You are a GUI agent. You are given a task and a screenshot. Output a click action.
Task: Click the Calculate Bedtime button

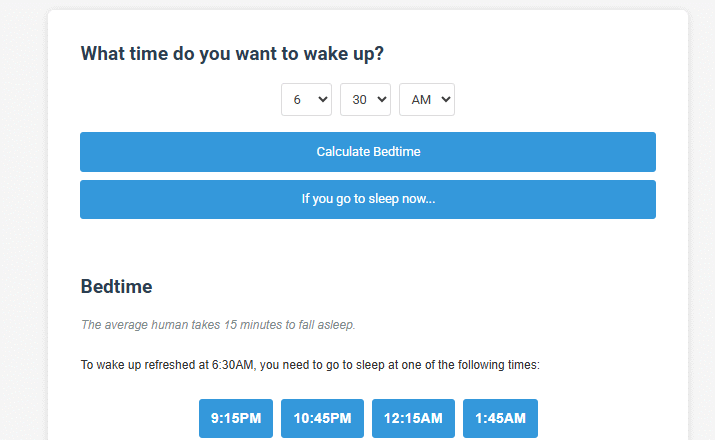[x=368, y=152]
